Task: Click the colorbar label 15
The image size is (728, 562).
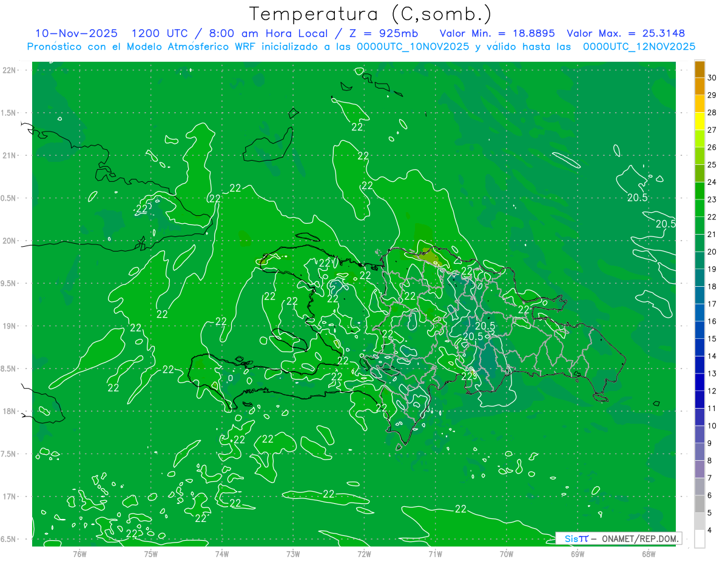Action: pos(712,339)
